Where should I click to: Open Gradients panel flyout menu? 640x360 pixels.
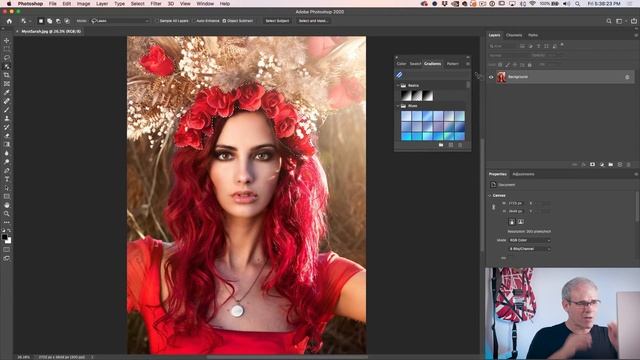[x=468, y=64]
